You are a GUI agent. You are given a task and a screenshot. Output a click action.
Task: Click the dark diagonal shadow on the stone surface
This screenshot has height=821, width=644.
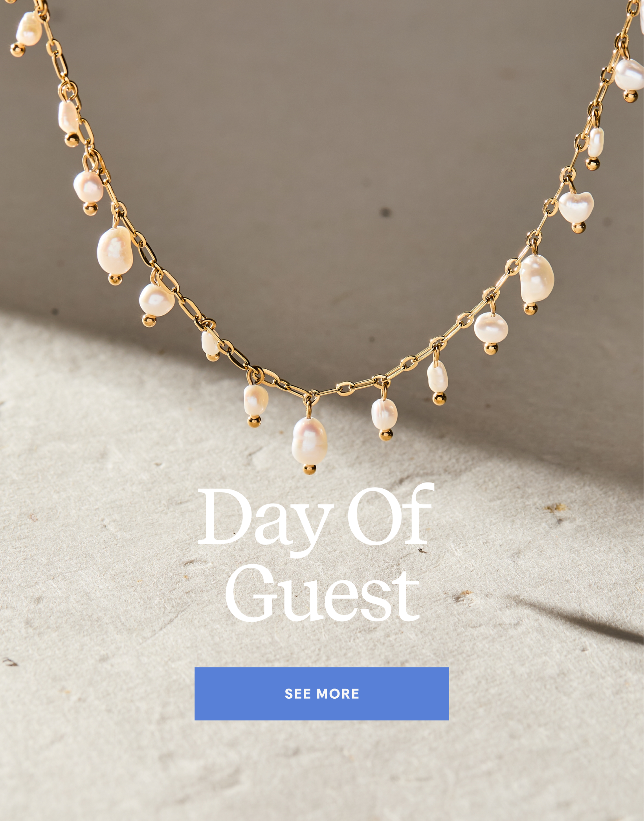582,617
